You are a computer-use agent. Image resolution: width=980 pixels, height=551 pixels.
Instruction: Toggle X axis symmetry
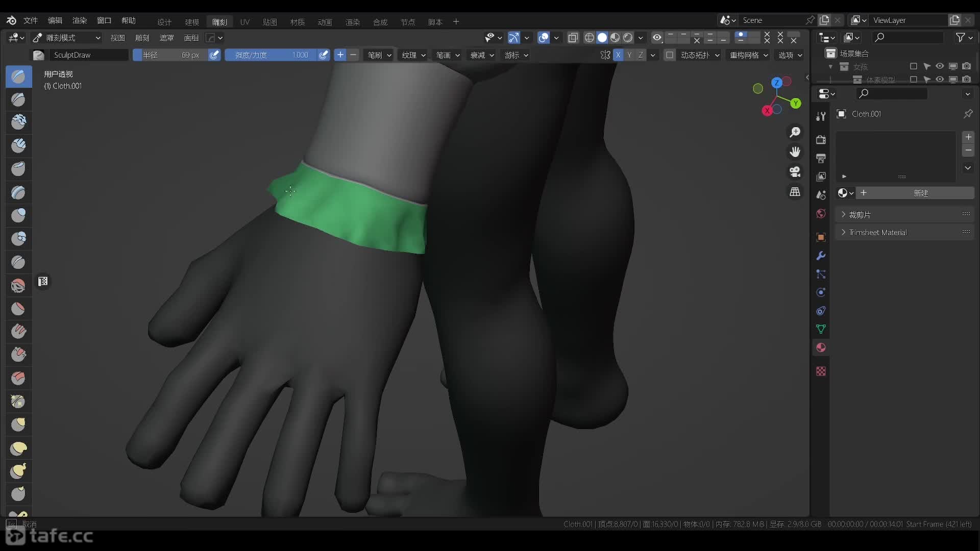(x=618, y=55)
